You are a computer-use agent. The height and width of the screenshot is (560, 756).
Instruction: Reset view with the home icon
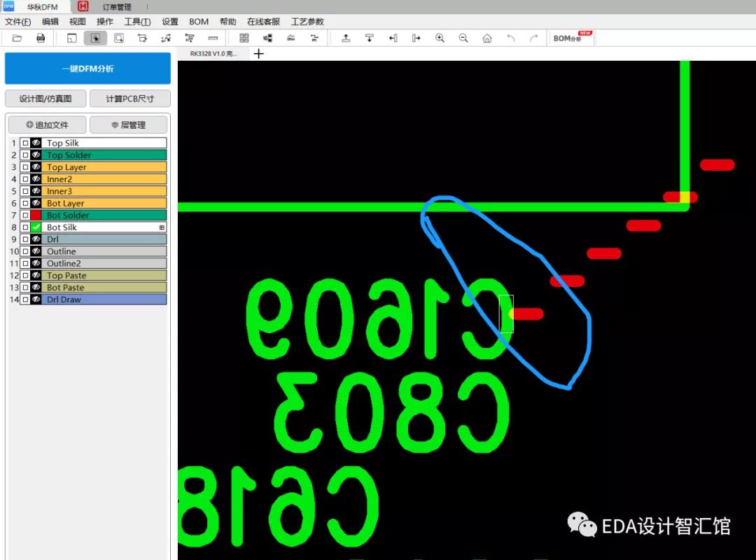(487, 38)
